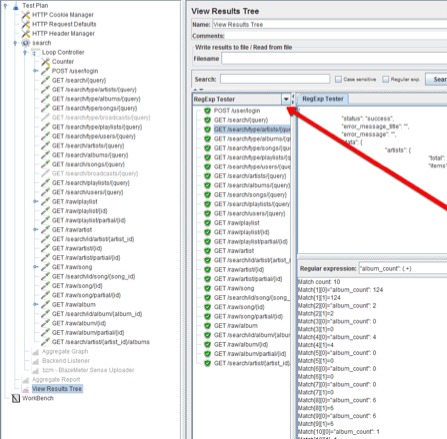Click the Counter config icon
The height and width of the screenshot is (439, 447).
pos(46,62)
